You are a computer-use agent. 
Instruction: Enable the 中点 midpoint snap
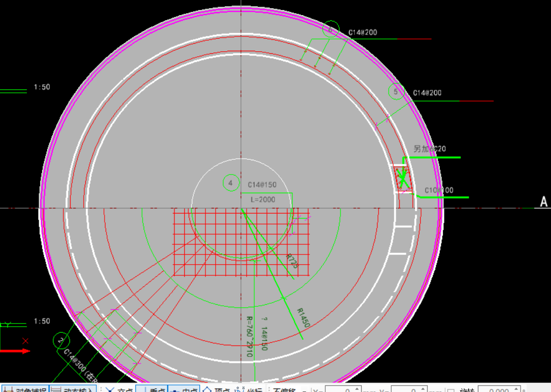[x=184, y=389]
